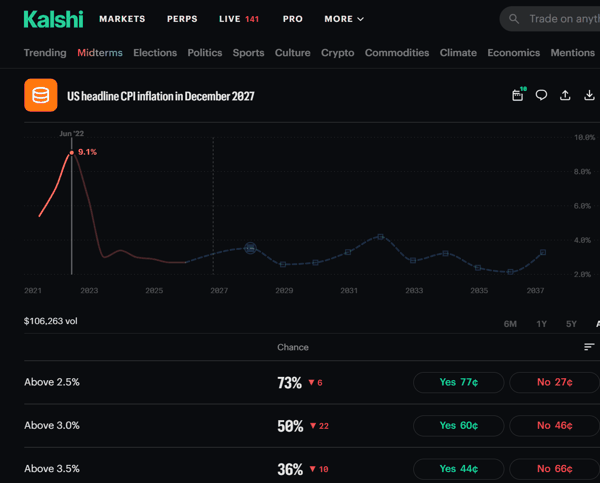The width and height of the screenshot is (600, 483).
Task: Click the search magnifier icon
Action: pyautogui.click(x=514, y=19)
